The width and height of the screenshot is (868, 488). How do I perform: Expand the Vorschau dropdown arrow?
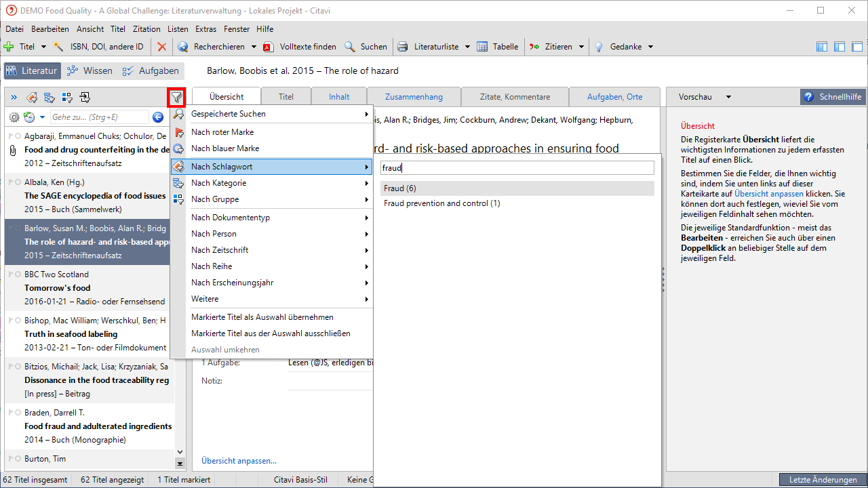coord(729,97)
